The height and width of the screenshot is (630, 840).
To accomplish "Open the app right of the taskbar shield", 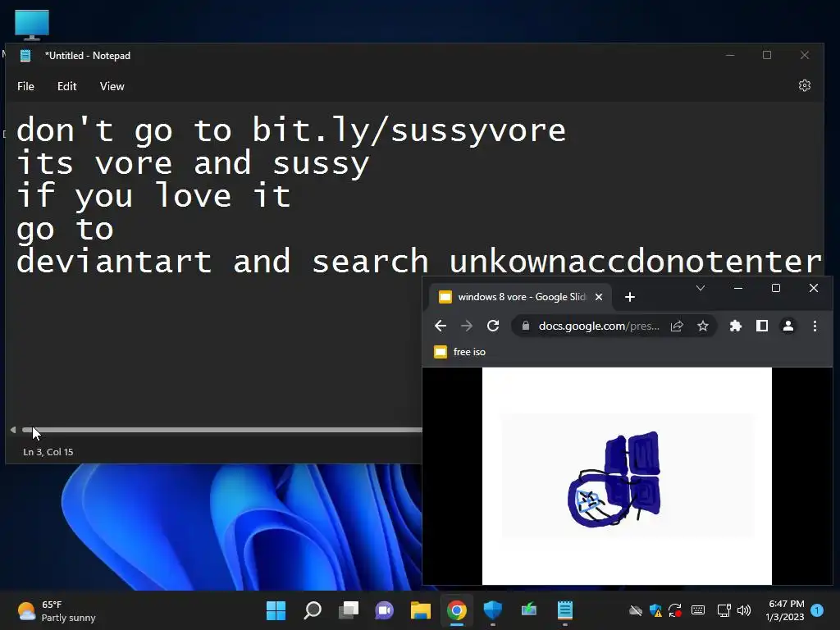I will click(529, 610).
